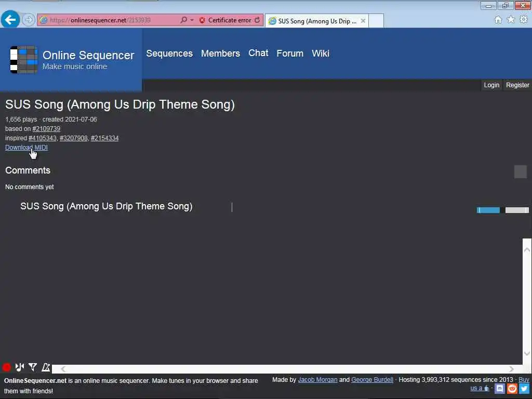Click the Online Sequencer logo image
The image size is (532, 399).
(x=23, y=60)
